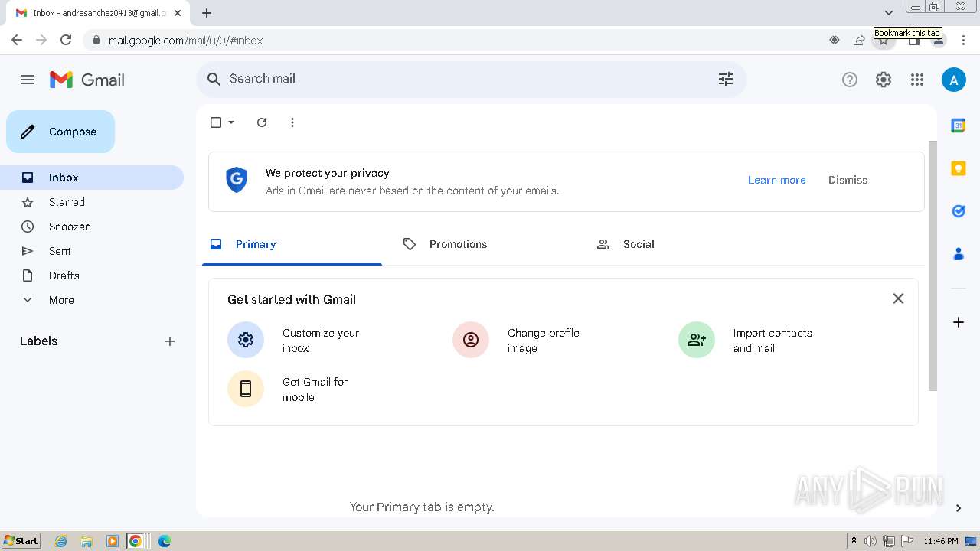Screen dimensions: 980x551
Task: Open Contacts side panel
Action: tap(958, 254)
